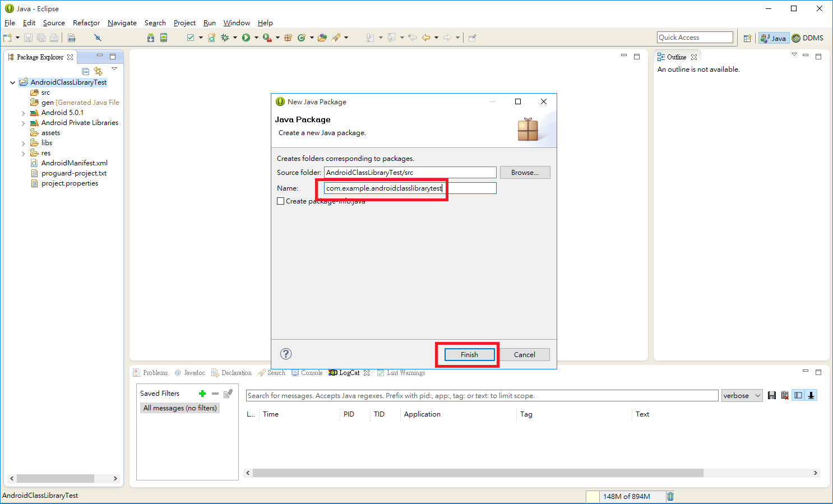
Task: Click the New wizard toolbar icon
Action: point(7,38)
